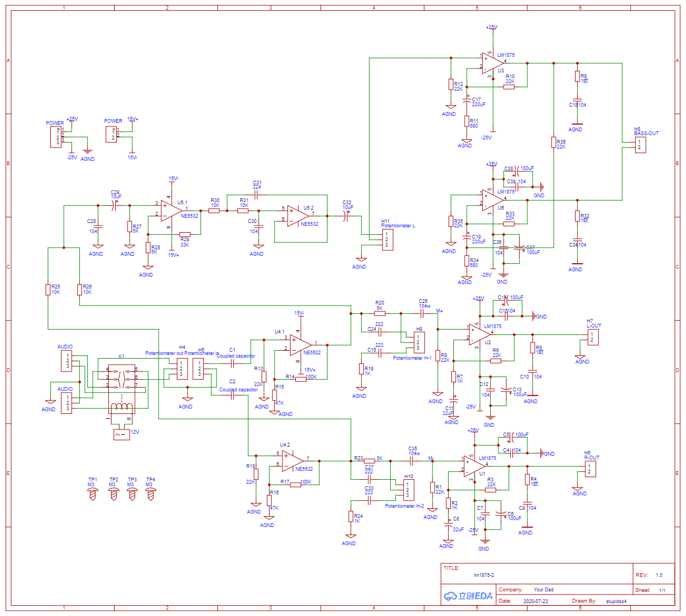Click the TP4 M3 screw symbol
Image resolution: width=686 pixels, height=616 pixels.
coord(151,494)
